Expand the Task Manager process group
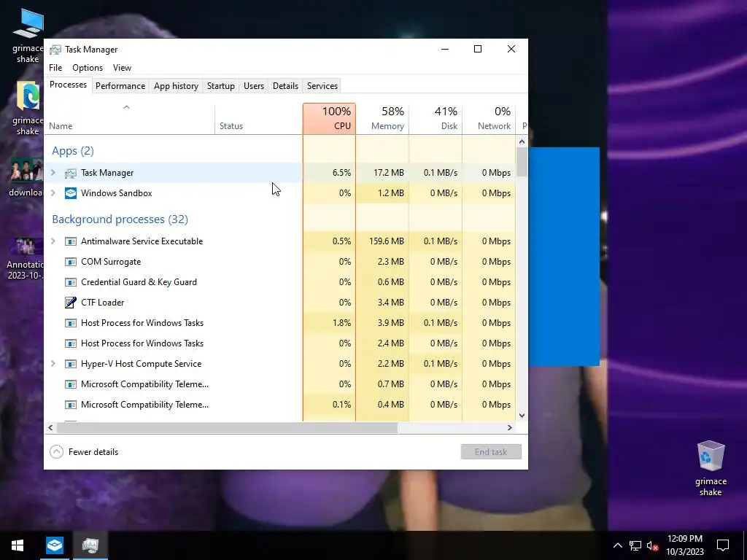Viewport: 747px width, 560px height. tap(53, 173)
